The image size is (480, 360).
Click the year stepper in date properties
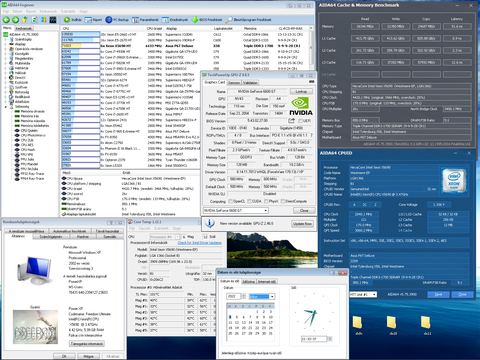(x=244, y=296)
